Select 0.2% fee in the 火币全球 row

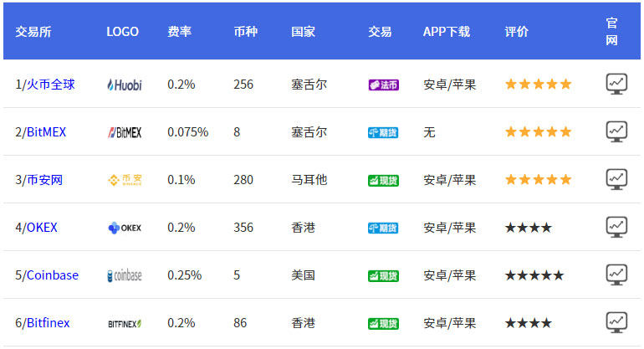pos(181,85)
